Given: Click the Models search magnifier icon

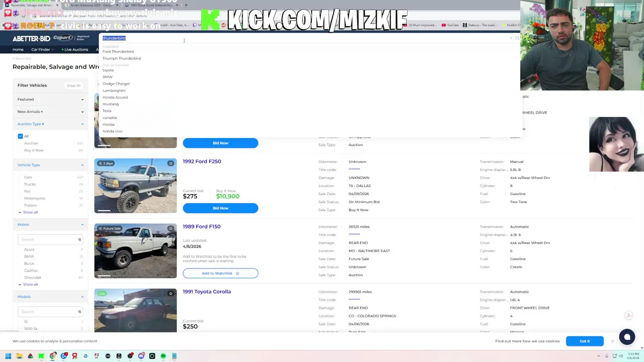Looking at the screenshot, I should coord(79,312).
